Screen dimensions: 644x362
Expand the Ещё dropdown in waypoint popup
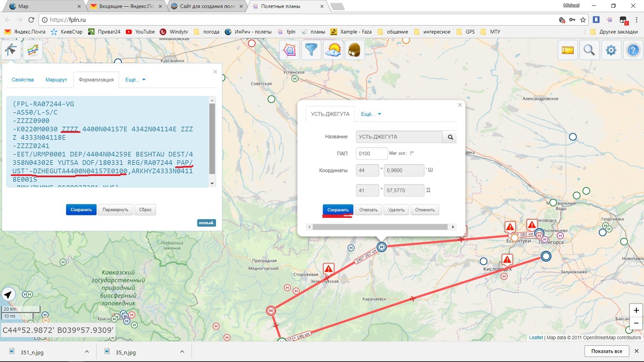pyautogui.click(x=371, y=114)
